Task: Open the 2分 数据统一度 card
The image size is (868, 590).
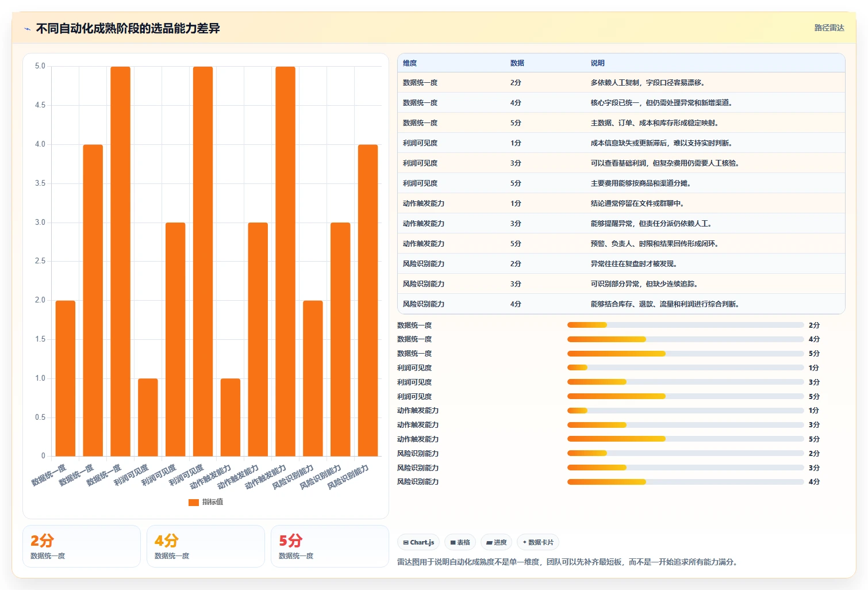Action: 82,546
